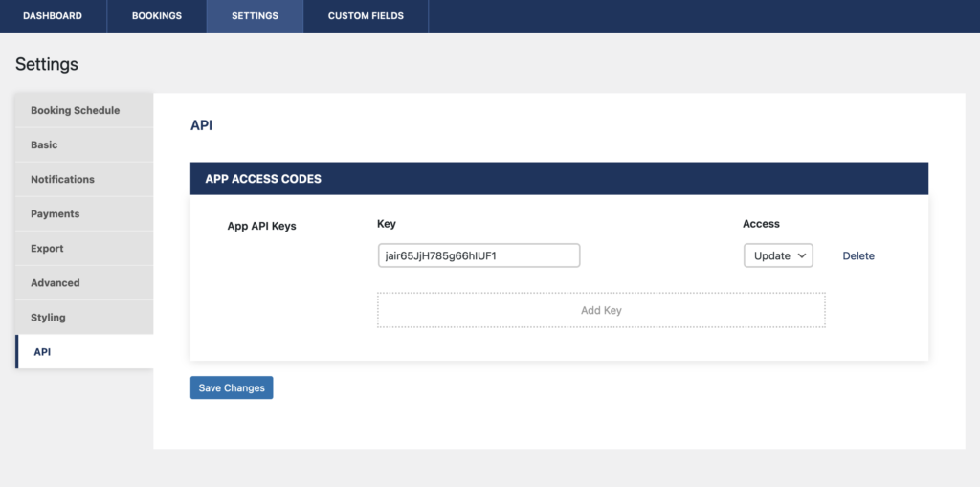
Task: Click the Key column heading
Action: pyautogui.click(x=387, y=224)
